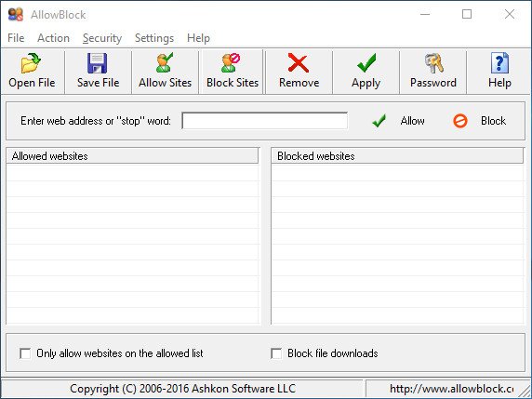532x399 pixels.
Task: Click the green check Allow button
Action: 398,121
